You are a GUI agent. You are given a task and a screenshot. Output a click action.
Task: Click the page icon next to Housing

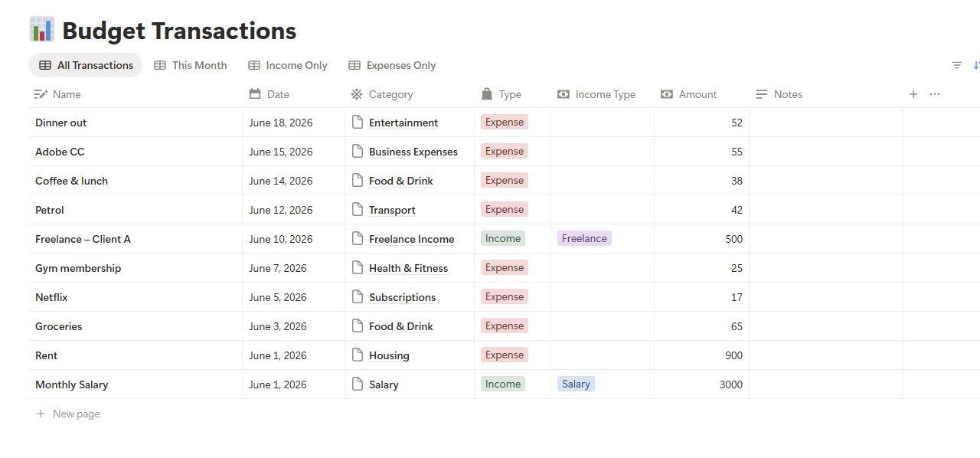tap(357, 355)
